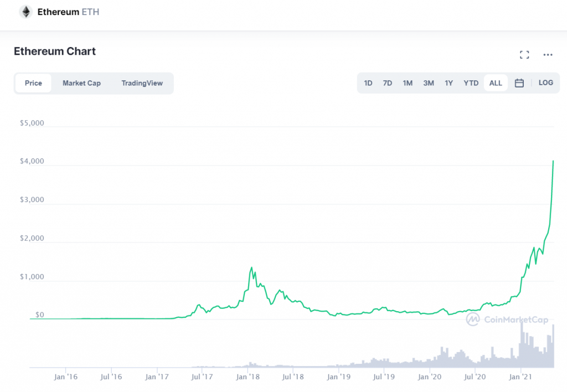
Task: Switch to the Market Cap tab
Action: click(81, 82)
